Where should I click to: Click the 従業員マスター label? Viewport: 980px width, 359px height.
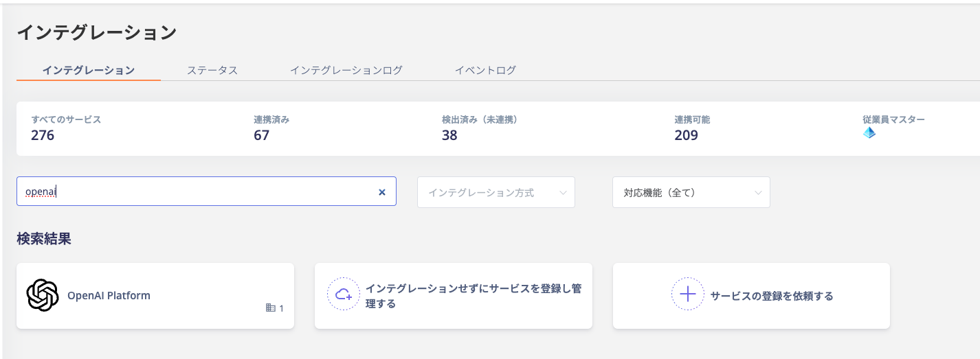(893, 119)
